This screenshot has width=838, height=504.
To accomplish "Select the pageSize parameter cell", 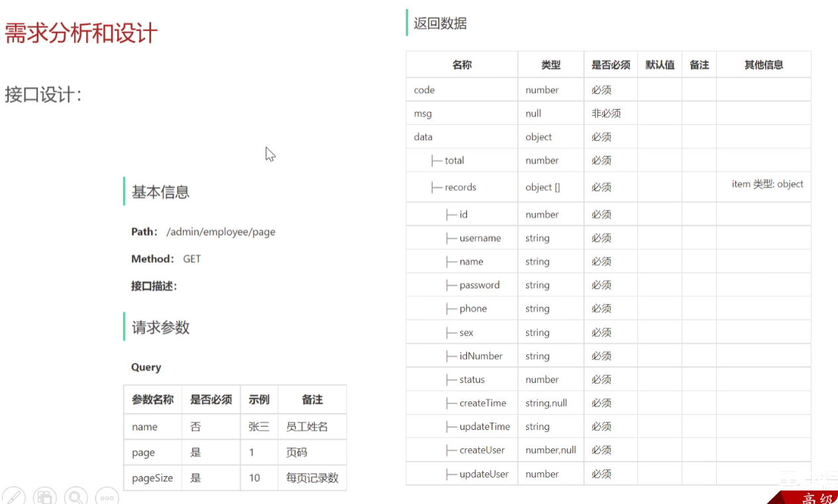I will click(152, 478).
